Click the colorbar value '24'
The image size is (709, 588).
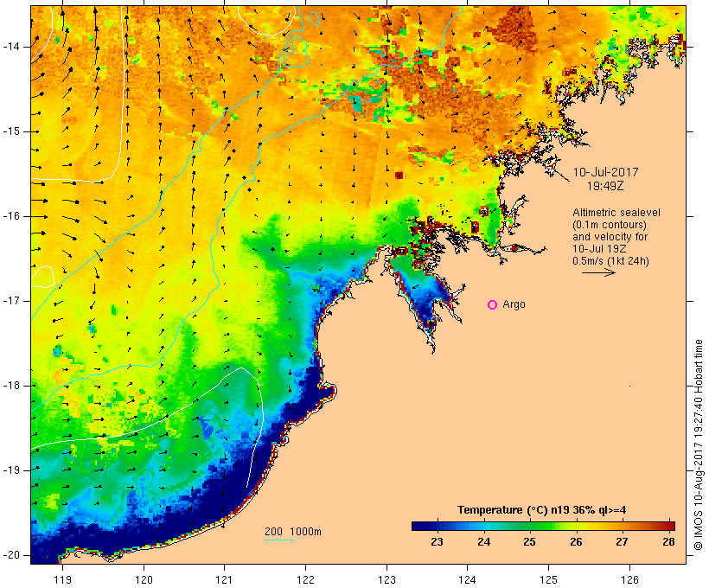pos(484,542)
